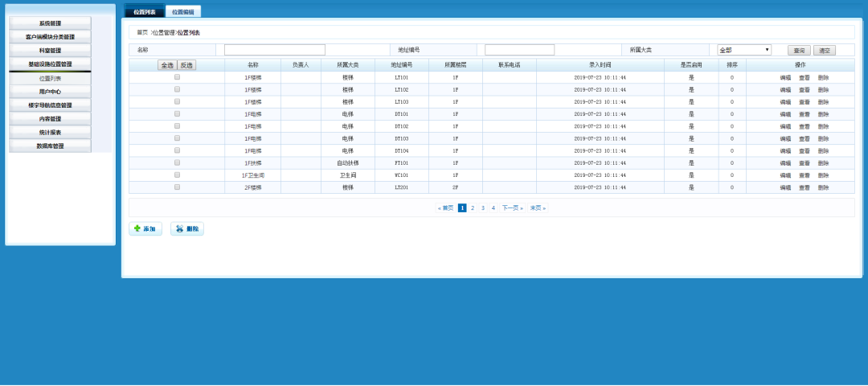Select the 位置列表 tab
The image size is (868, 386).
pyautogui.click(x=145, y=12)
